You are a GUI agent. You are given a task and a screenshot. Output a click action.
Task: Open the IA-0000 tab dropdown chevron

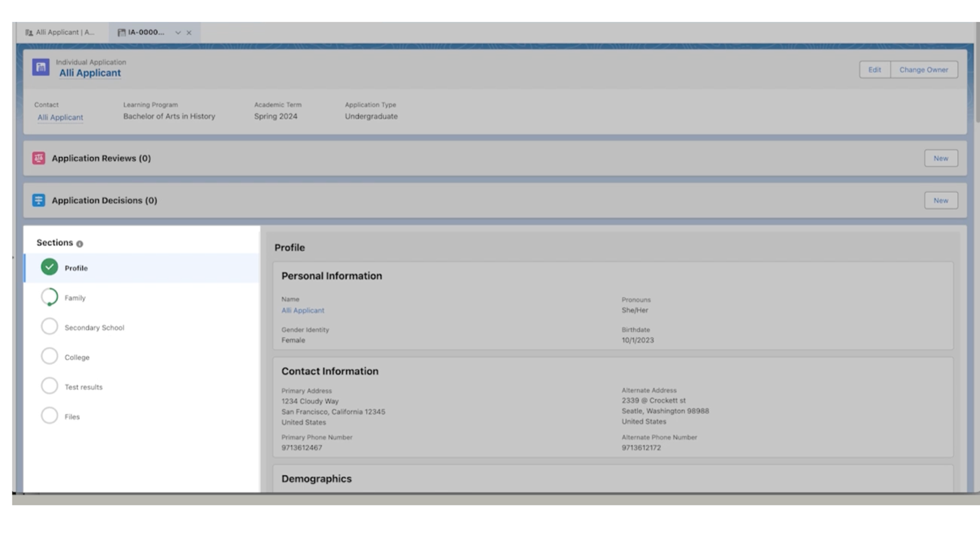[178, 33]
